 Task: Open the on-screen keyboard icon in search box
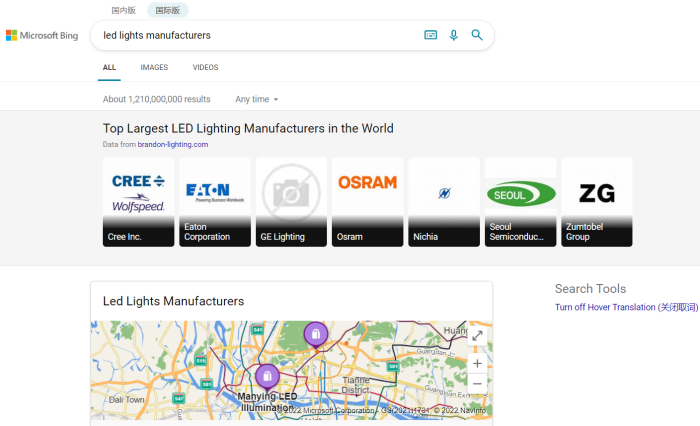point(430,35)
